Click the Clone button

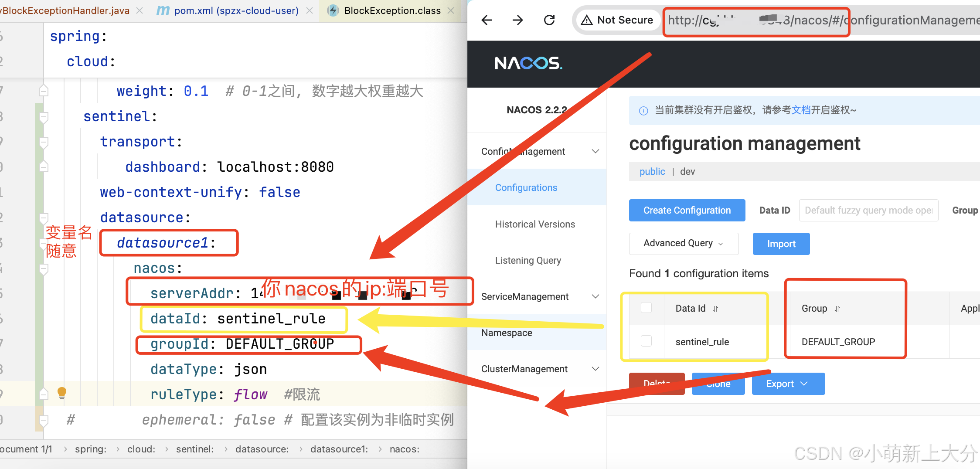(x=718, y=384)
